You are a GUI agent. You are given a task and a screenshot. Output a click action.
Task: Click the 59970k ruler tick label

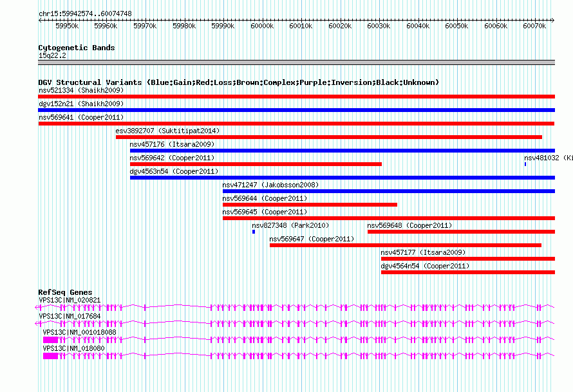(x=145, y=26)
